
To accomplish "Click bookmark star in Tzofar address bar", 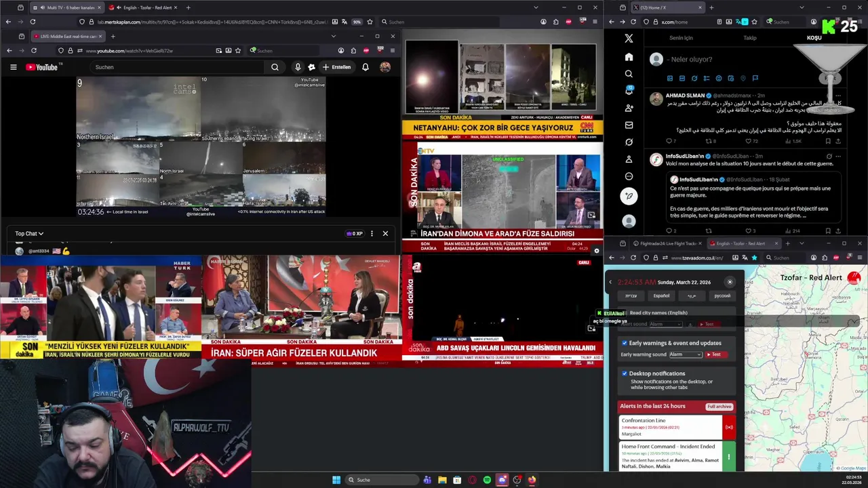I will point(754,258).
